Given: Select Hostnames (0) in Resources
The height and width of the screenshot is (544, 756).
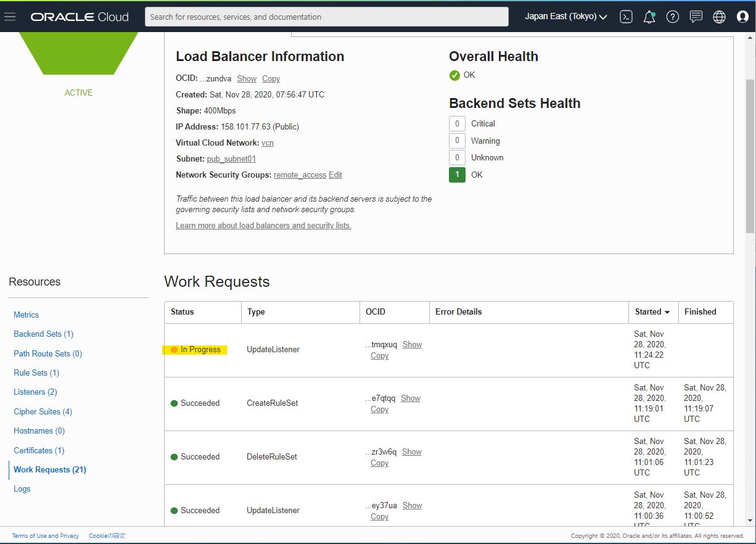Looking at the screenshot, I should (x=39, y=431).
